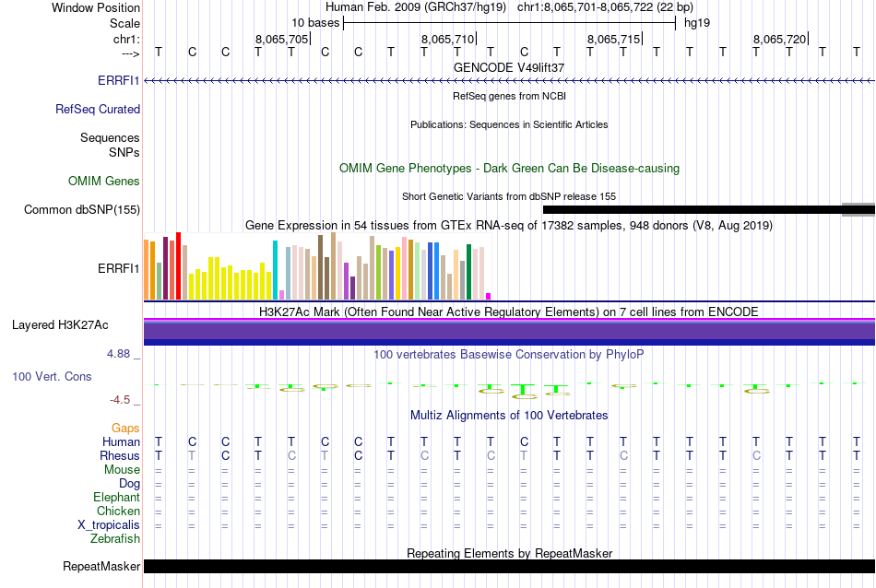The height and width of the screenshot is (588, 876).
Task: Click the RefSeq genes from NCBI title
Action: point(509,96)
